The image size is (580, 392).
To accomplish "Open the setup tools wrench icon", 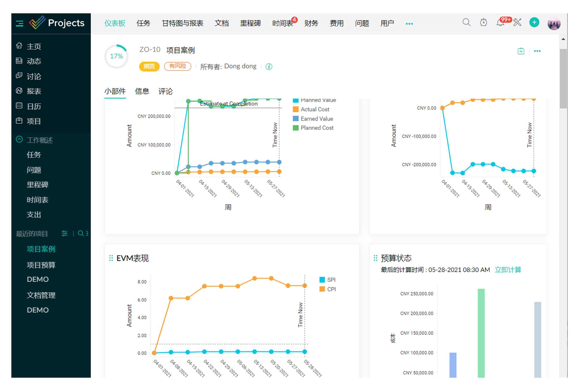I will click(517, 23).
